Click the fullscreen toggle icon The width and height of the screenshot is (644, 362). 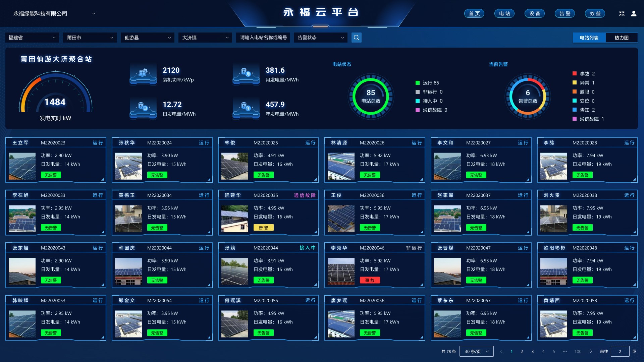click(622, 13)
